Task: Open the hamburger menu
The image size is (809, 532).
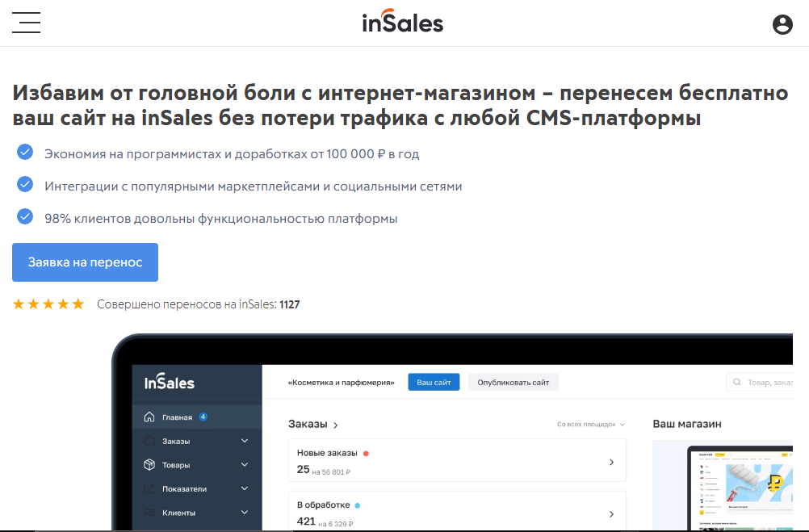Action: point(27,23)
